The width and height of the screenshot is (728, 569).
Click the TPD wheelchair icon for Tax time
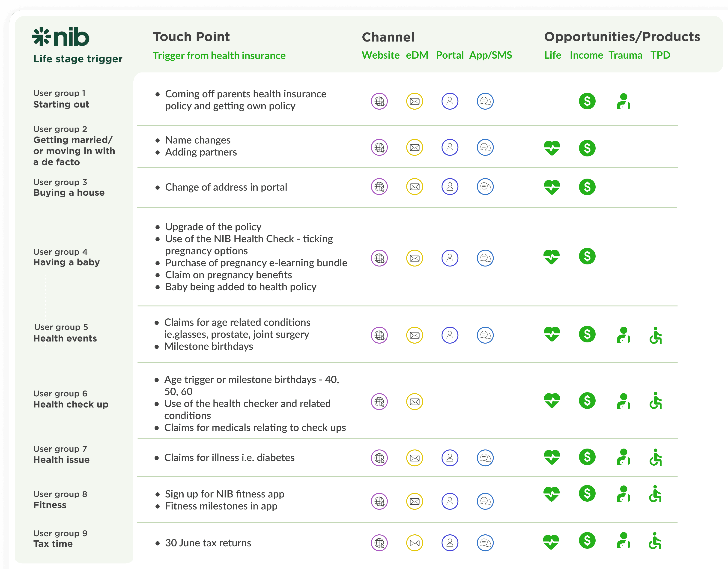coord(655,541)
